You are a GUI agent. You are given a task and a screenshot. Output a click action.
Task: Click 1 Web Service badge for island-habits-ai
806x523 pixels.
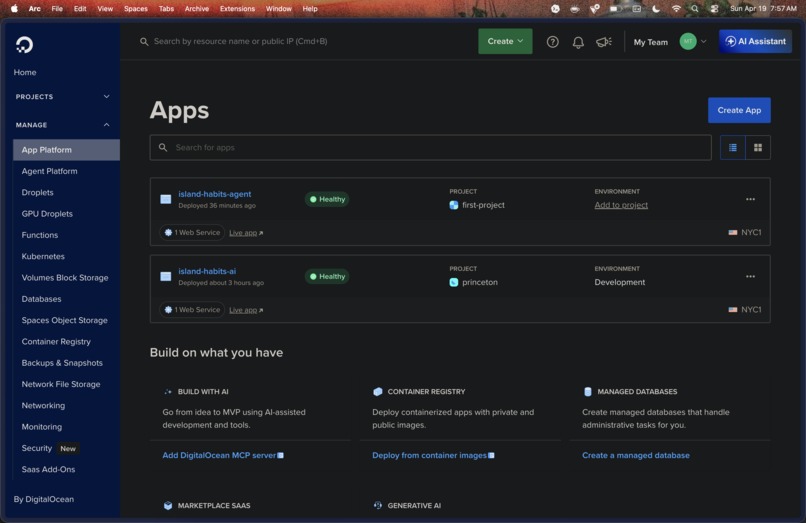[192, 310]
